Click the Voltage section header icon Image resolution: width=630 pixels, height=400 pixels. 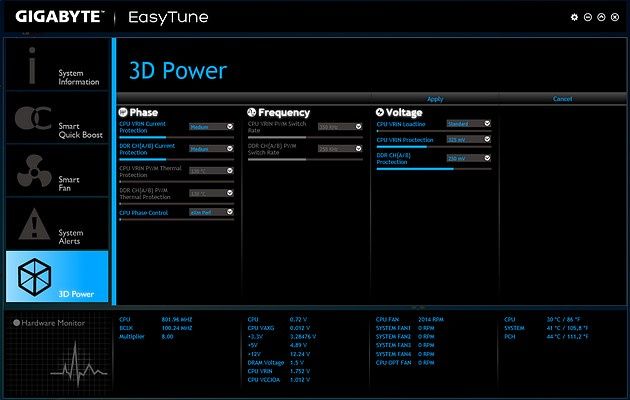(380, 112)
